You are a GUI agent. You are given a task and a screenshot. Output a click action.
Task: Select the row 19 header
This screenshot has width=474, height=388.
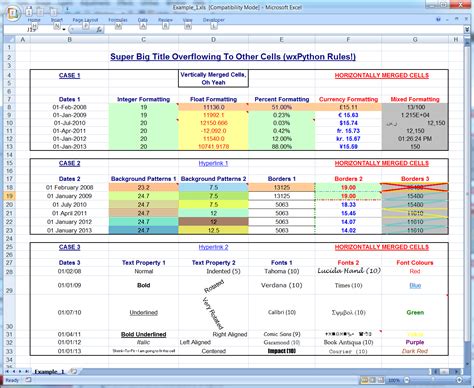(9, 196)
